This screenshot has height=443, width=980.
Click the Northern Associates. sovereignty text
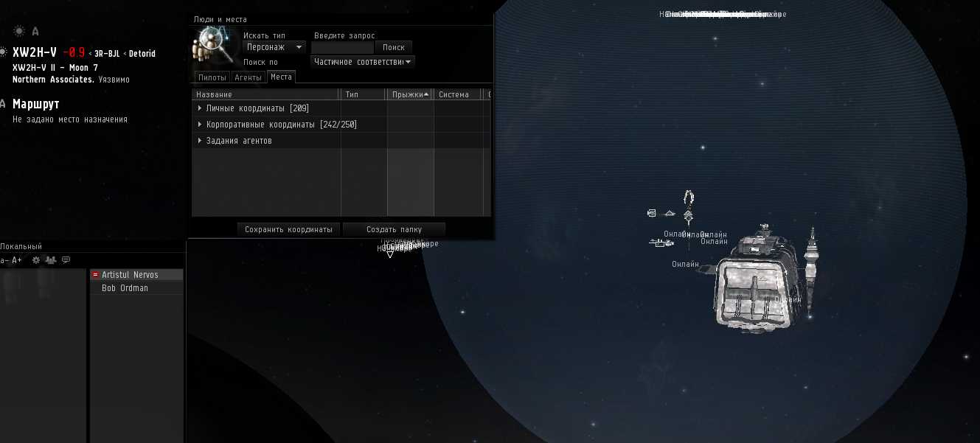click(x=54, y=80)
